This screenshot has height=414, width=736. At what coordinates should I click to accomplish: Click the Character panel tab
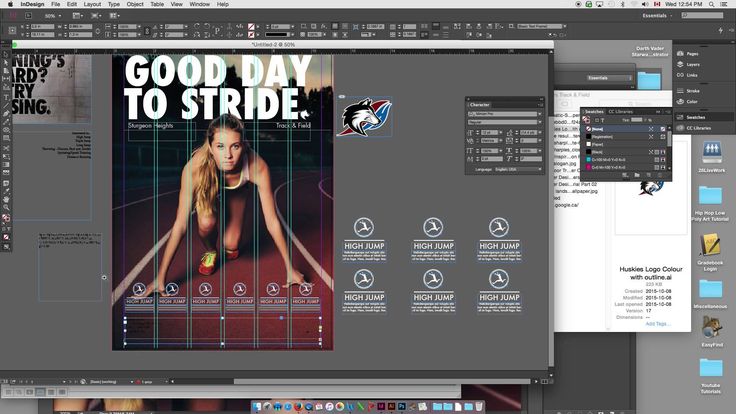click(x=480, y=105)
